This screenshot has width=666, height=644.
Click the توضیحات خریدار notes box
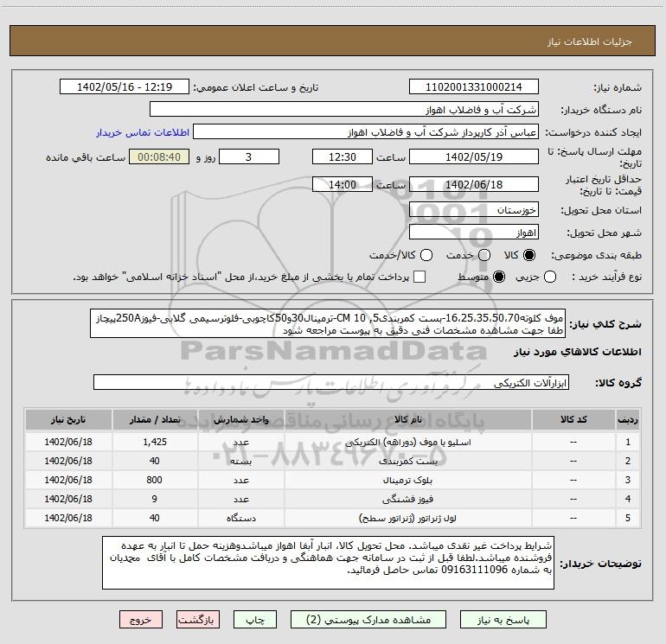[328, 563]
